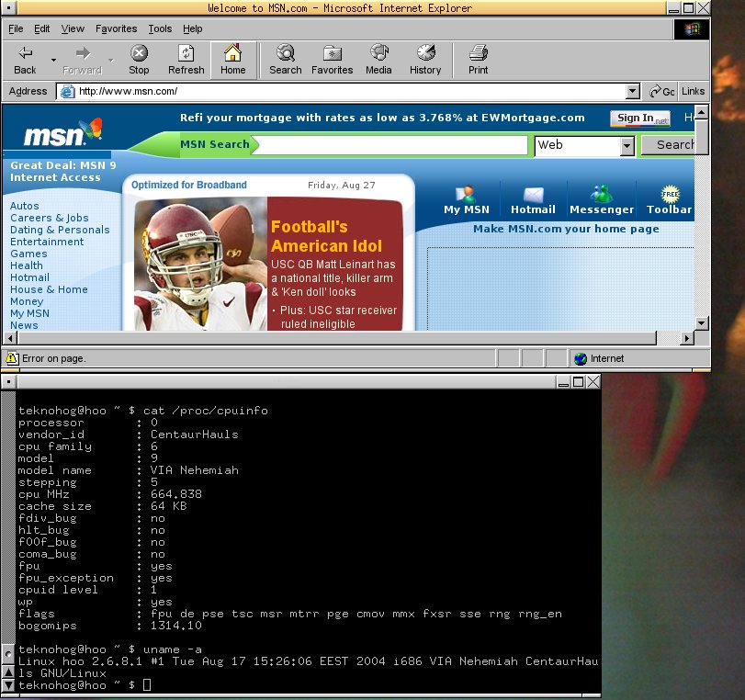745x700 pixels.
Task: Open Favorites folder toolbar icon
Action: pyautogui.click(x=333, y=53)
